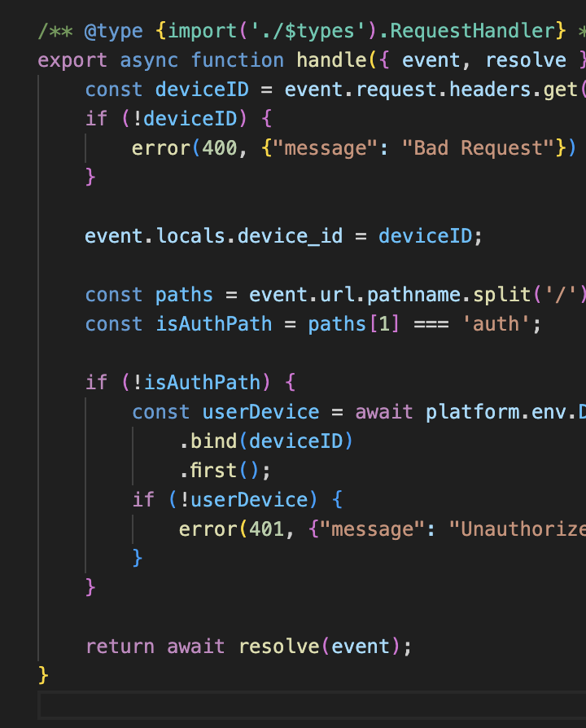Click the final yellow closing brace
Image resolution: width=586 pixels, height=728 pixels.
[x=43, y=675]
